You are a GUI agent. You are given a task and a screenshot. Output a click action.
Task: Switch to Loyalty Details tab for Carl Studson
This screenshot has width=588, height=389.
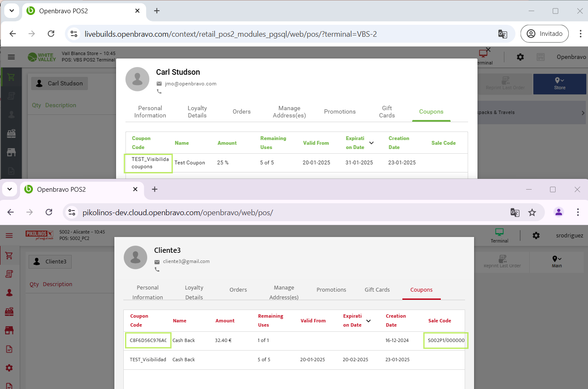(x=197, y=112)
